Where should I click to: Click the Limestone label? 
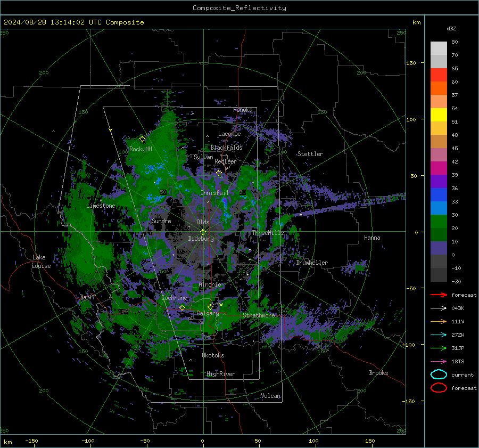point(101,206)
